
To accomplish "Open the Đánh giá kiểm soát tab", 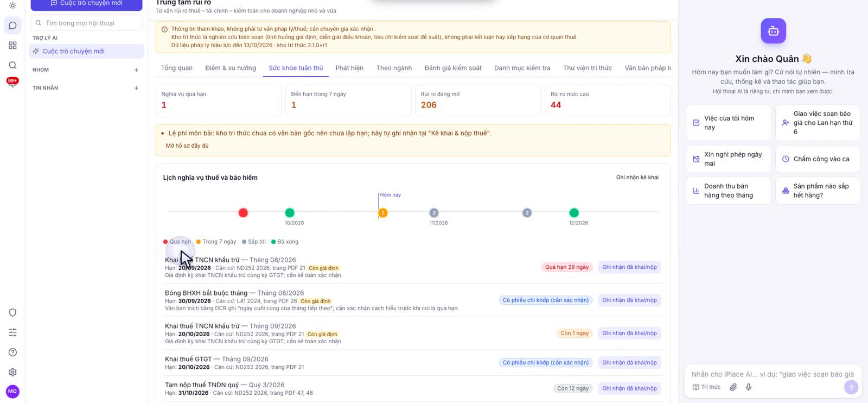I will [453, 68].
